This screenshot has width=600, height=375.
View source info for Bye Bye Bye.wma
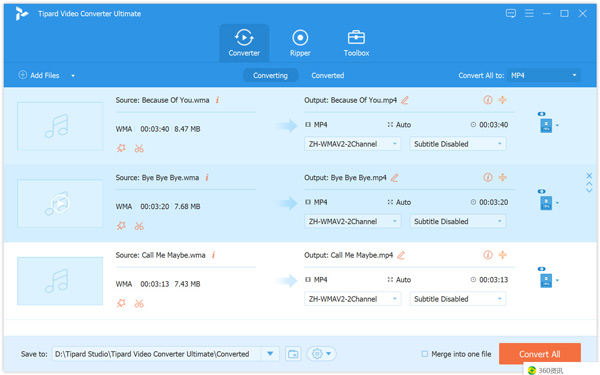207,178
